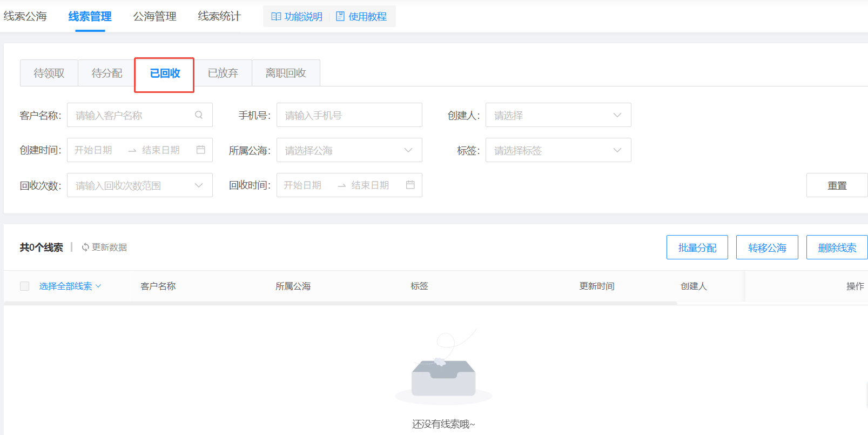Click the refresh icon beside 更新数据

coord(85,247)
